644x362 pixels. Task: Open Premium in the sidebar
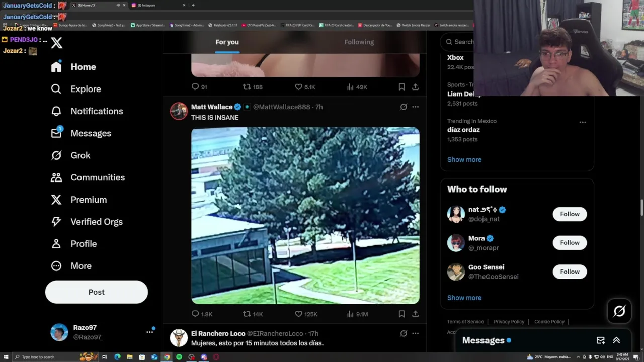point(79,200)
